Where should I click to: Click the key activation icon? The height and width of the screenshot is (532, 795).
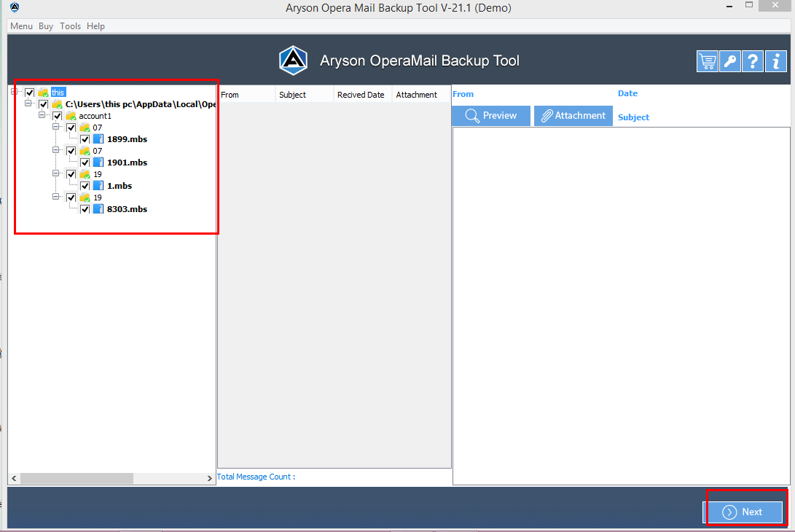[729, 62]
